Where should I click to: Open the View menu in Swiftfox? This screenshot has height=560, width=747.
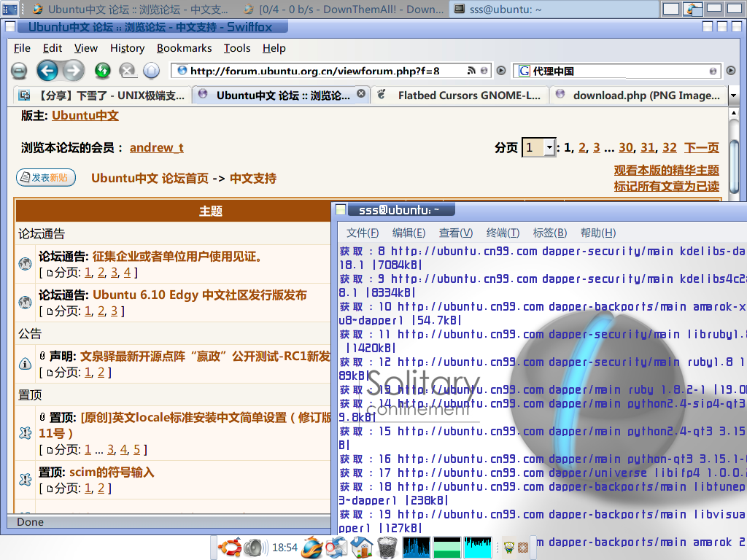click(x=86, y=48)
